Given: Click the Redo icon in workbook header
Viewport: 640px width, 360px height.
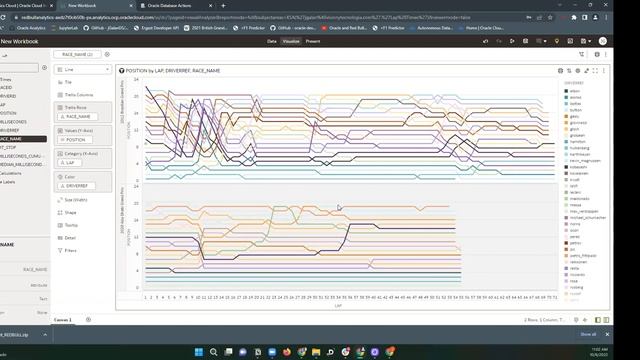Looking at the screenshot, I should click(499, 41).
